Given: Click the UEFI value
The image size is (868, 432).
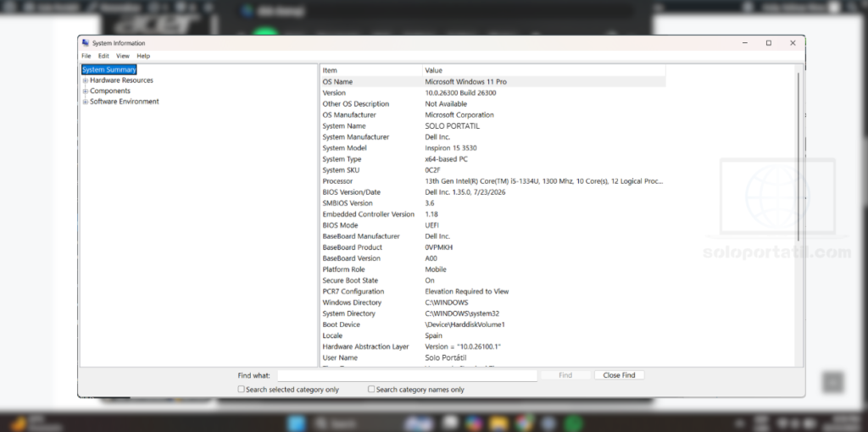Looking at the screenshot, I should point(430,225).
